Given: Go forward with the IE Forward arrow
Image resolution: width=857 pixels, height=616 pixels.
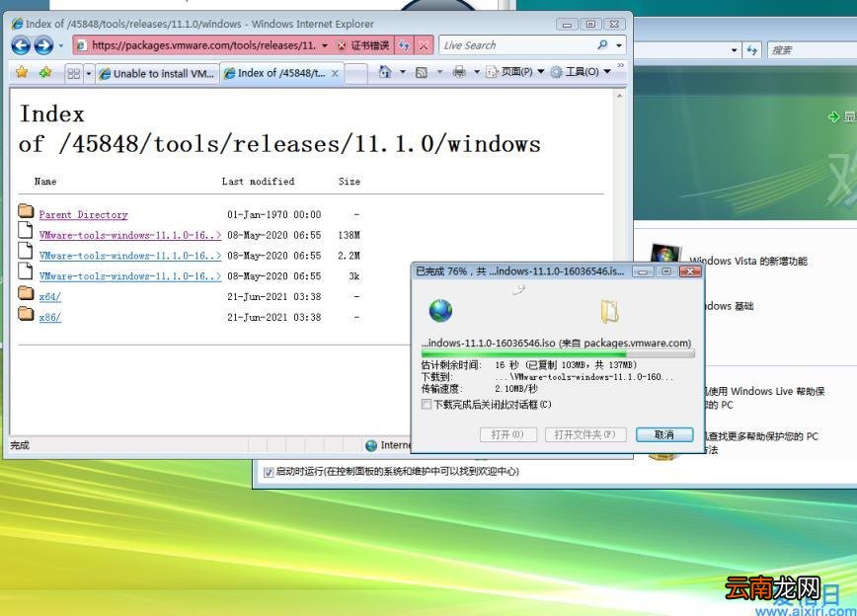Looking at the screenshot, I should (x=43, y=44).
